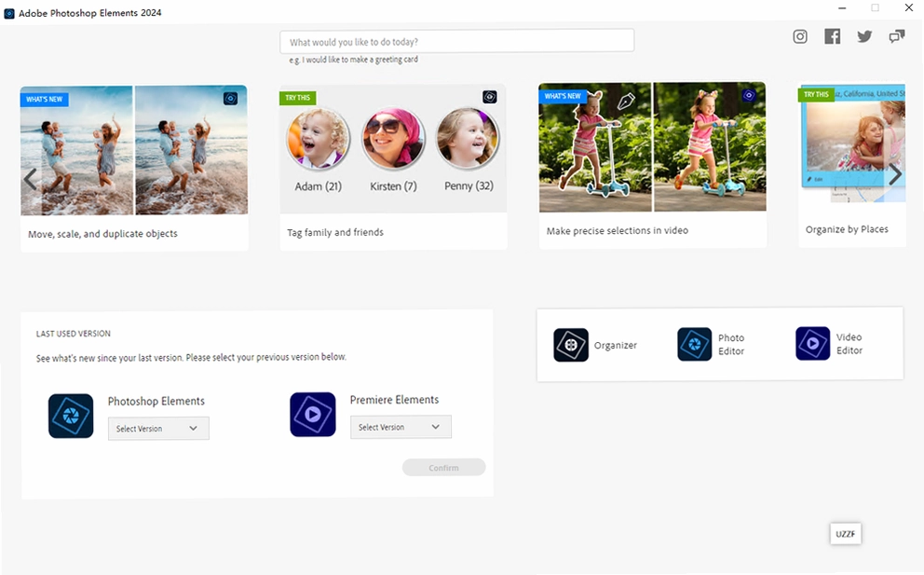Click the pen tool icon on scooter image

[626, 102]
